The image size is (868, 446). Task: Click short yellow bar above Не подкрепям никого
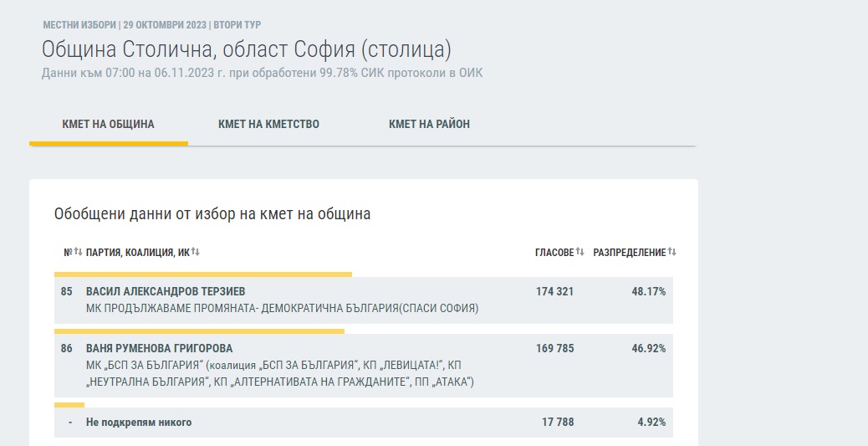[x=69, y=405]
